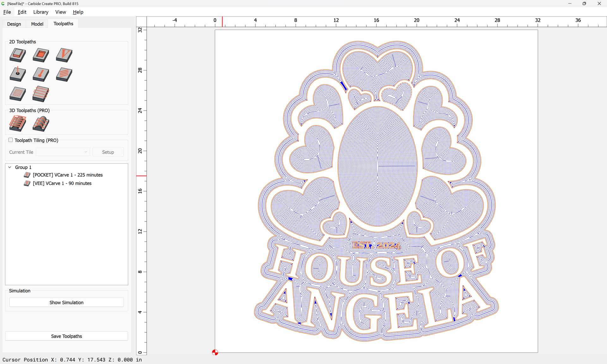Pick the Engrave toolpath icon
This screenshot has height=364, width=607.
tap(41, 75)
